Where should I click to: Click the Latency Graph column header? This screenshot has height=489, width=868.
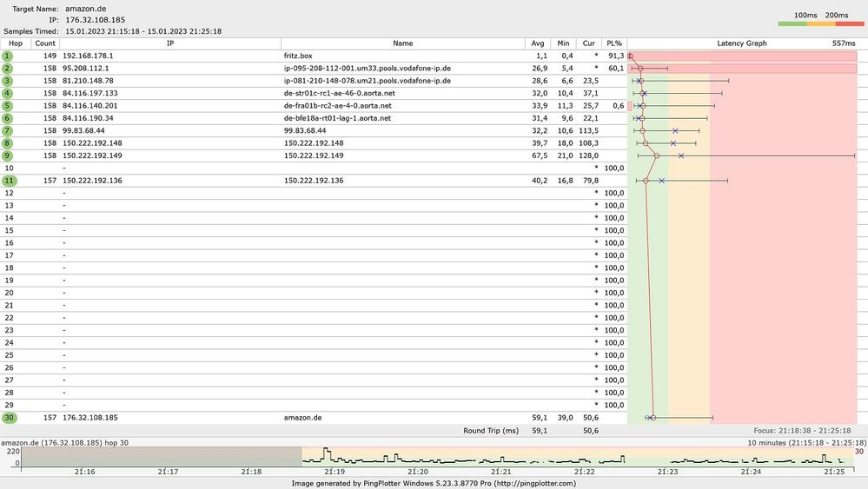click(x=742, y=43)
